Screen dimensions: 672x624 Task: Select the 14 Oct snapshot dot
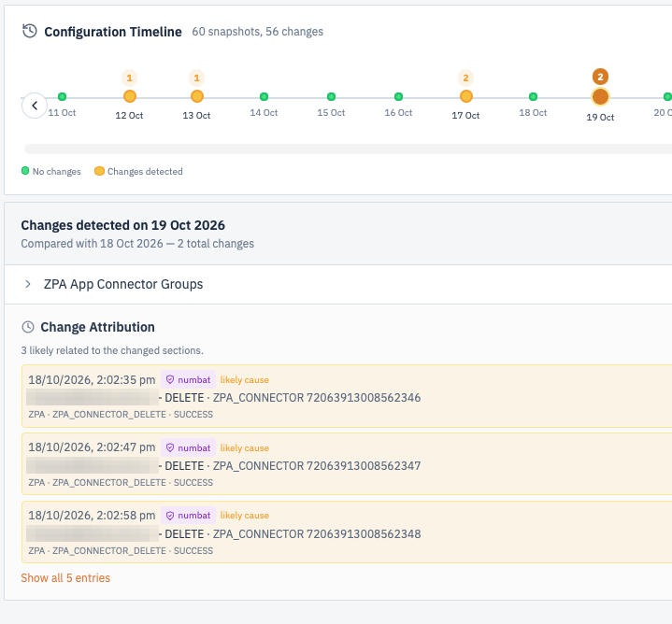pos(264,97)
